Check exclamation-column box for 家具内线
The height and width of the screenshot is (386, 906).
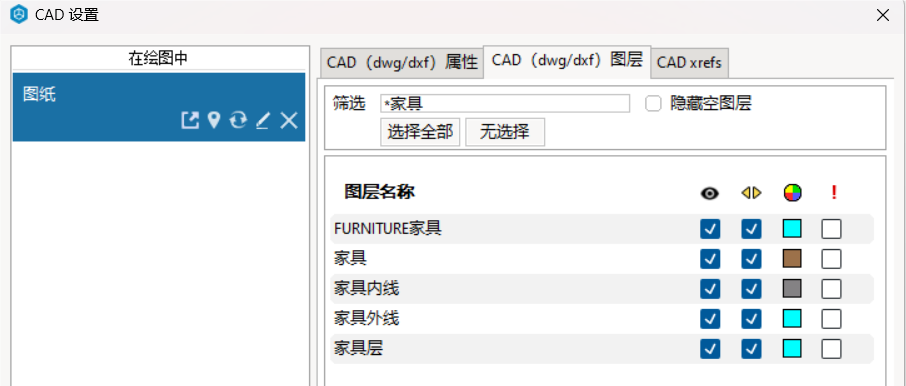(831, 288)
